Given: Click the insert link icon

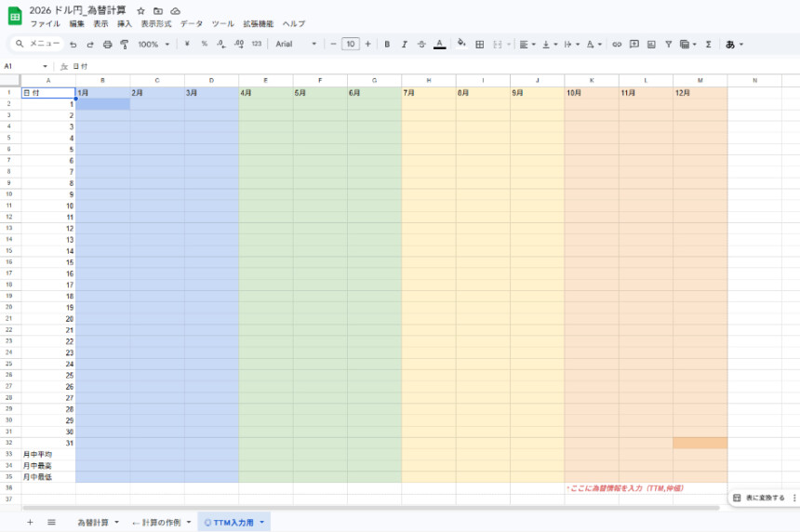Looking at the screenshot, I should [617, 44].
